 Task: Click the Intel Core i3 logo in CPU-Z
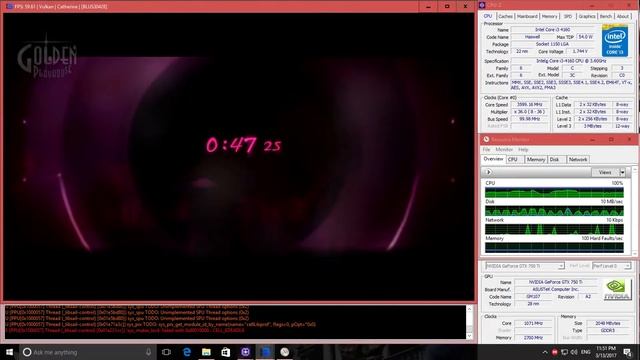coord(615,41)
